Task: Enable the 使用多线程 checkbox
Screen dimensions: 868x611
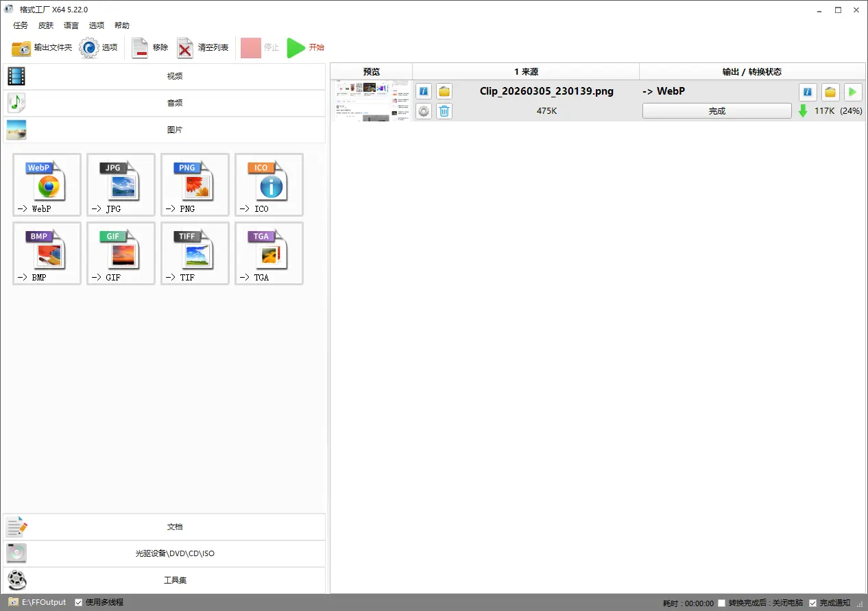Action: point(78,602)
